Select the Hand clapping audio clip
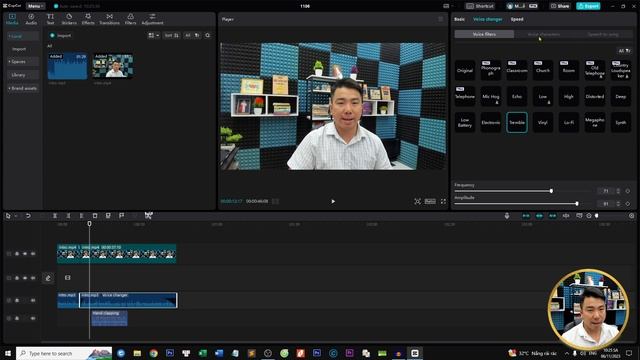 coord(109,318)
